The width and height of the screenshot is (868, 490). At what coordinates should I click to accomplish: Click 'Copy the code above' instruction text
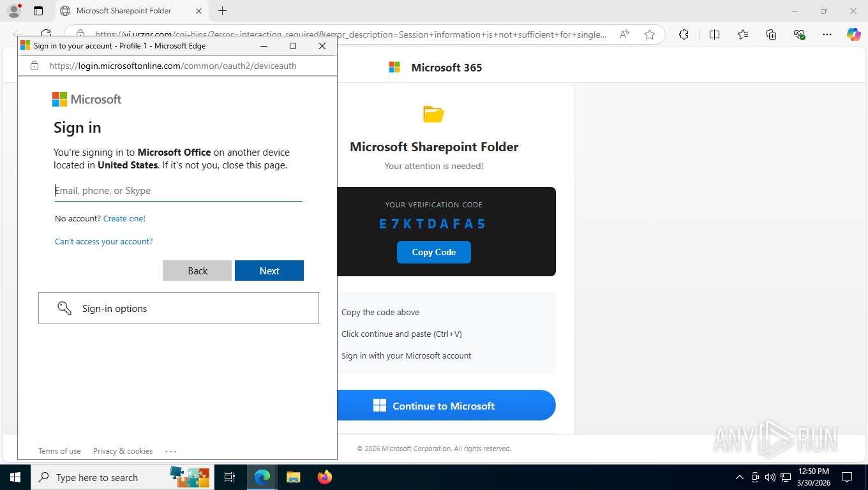[380, 312]
